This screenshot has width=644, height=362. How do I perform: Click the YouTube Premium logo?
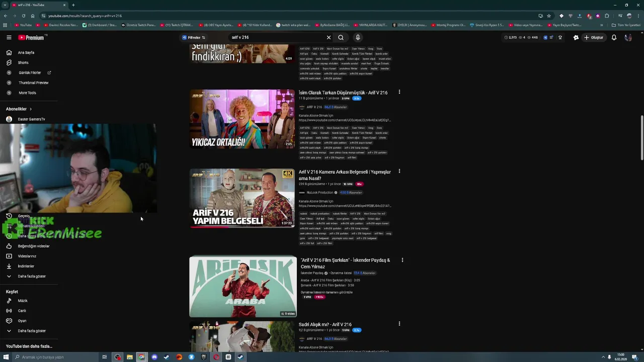[x=31, y=37]
